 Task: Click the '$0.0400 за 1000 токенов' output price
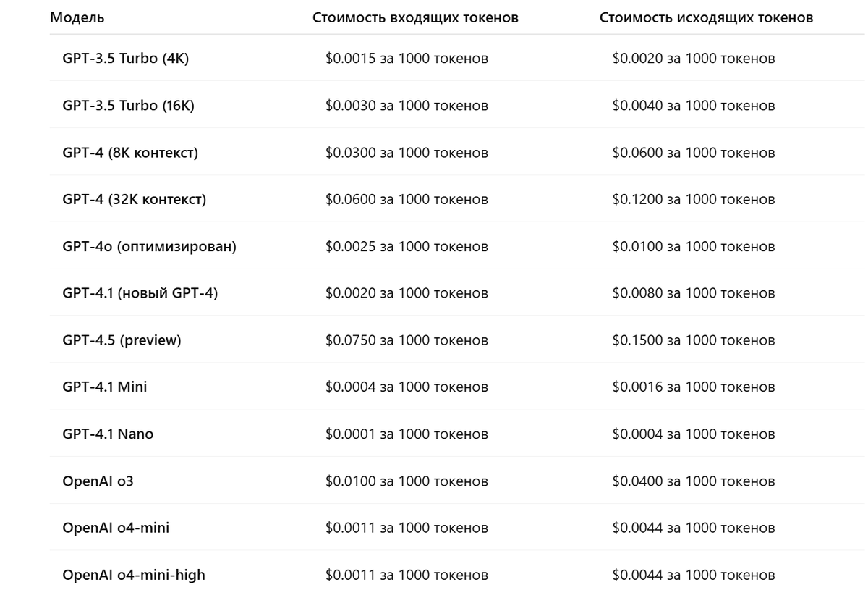click(x=694, y=481)
